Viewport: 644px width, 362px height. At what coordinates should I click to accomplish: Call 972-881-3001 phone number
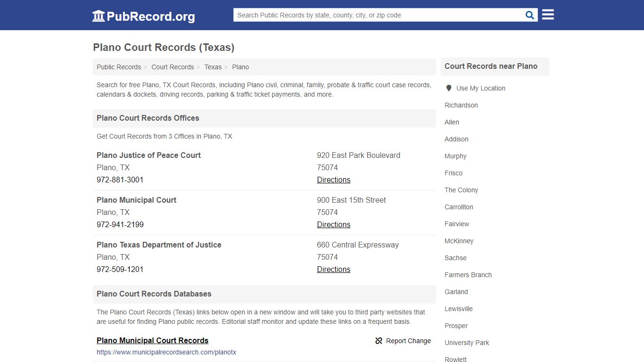coord(120,180)
